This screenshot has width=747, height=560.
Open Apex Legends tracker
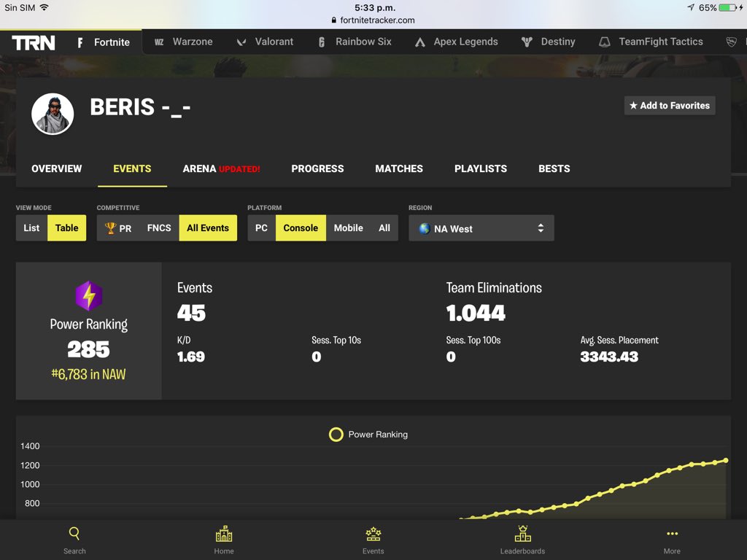point(457,42)
